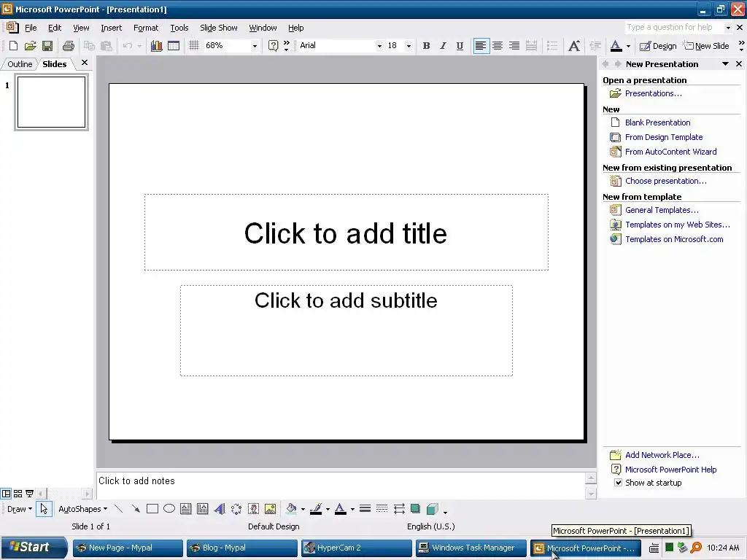Click the New Slide button
Image resolution: width=747 pixels, height=560 pixels.
(706, 46)
